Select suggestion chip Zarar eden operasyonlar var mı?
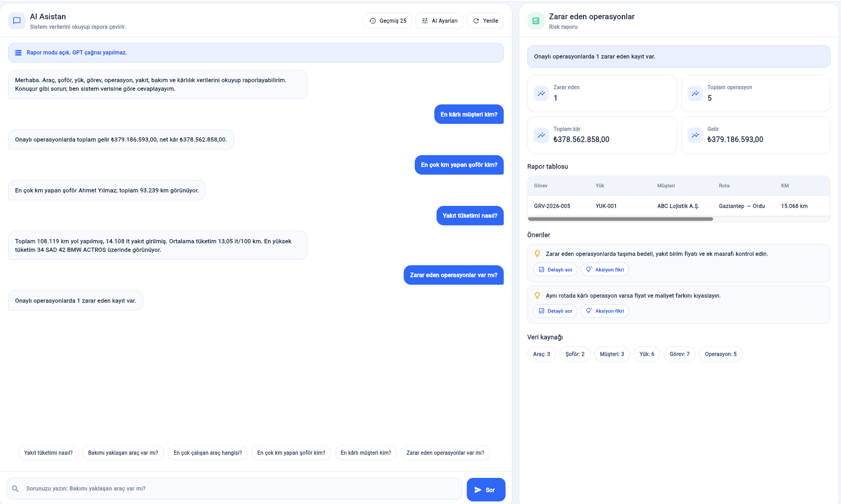841x504 pixels. tap(445, 453)
